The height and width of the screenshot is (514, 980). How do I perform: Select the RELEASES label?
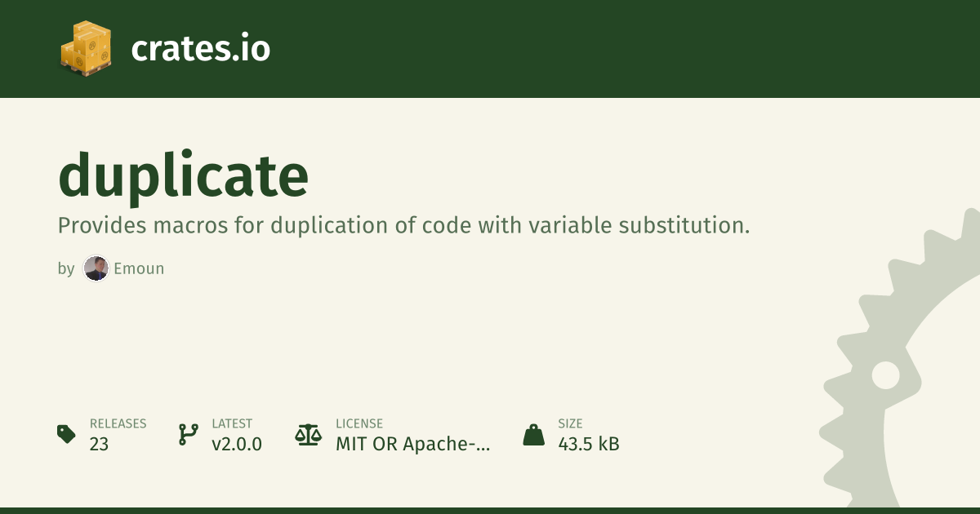[118, 423]
